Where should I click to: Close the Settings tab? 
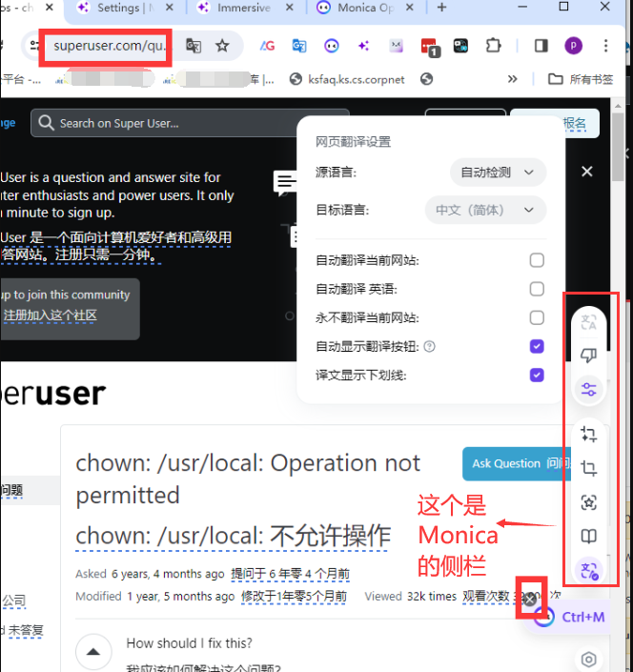(x=170, y=8)
